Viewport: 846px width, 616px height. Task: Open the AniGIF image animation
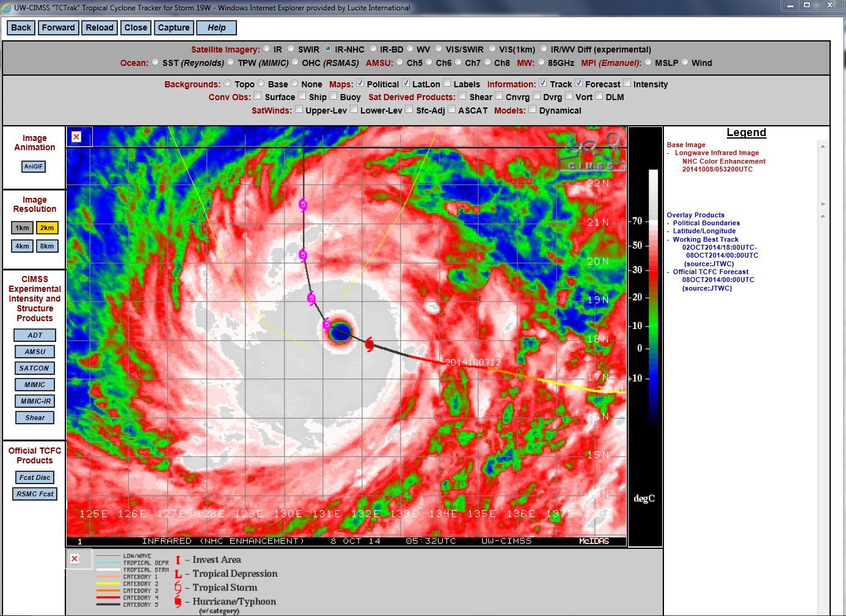tap(34, 167)
